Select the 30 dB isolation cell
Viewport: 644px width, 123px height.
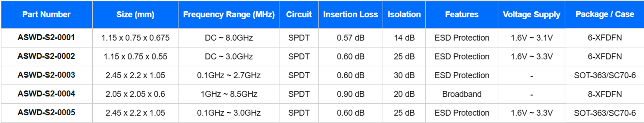coord(404,75)
